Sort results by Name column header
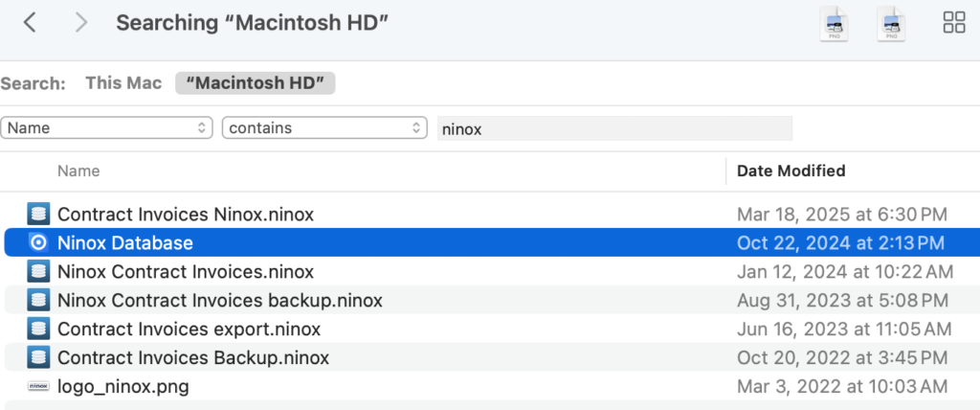Image resolution: width=980 pixels, height=410 pixels. tap(78, 171)
